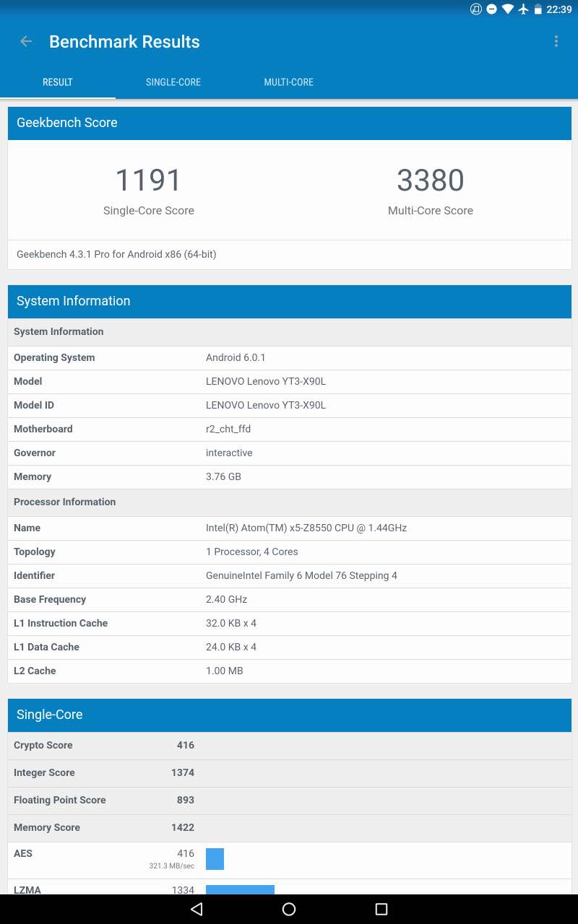The height and width of the screenshot is (924, 578).
Task: Switch to the MULTI-CORE tab
Action: click(x=288, y=82)
